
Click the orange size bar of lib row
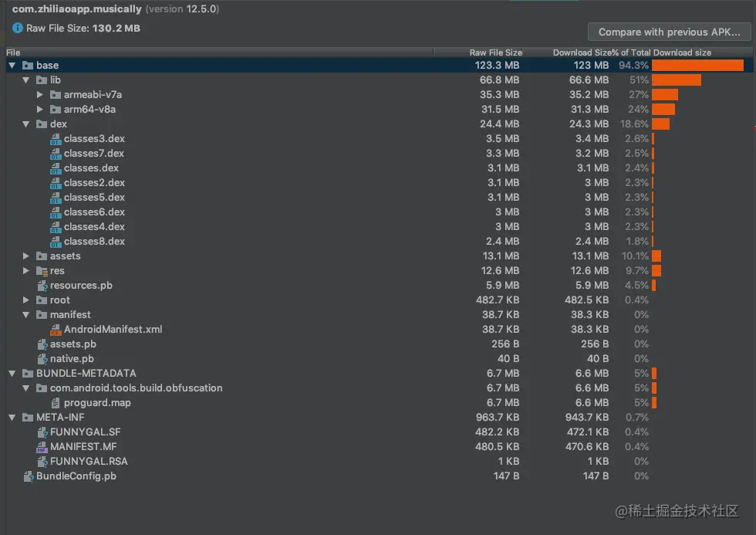(677, 80)
